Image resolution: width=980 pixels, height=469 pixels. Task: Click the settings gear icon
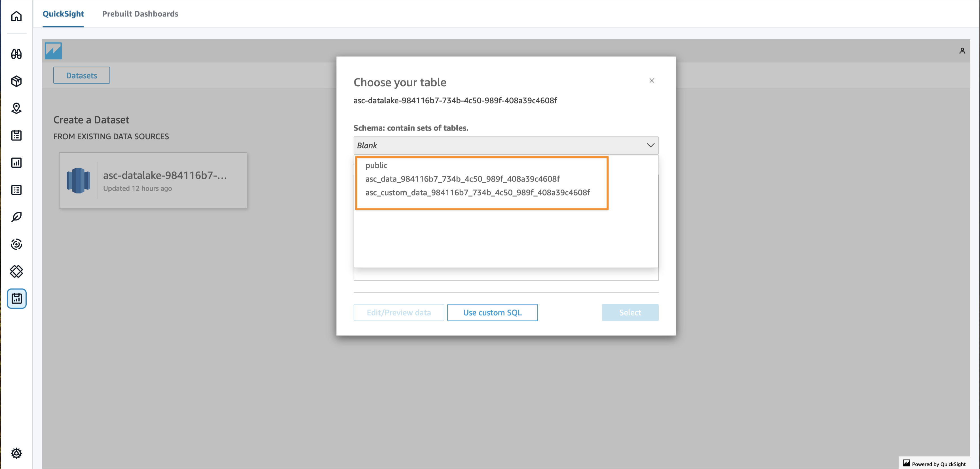16,453
